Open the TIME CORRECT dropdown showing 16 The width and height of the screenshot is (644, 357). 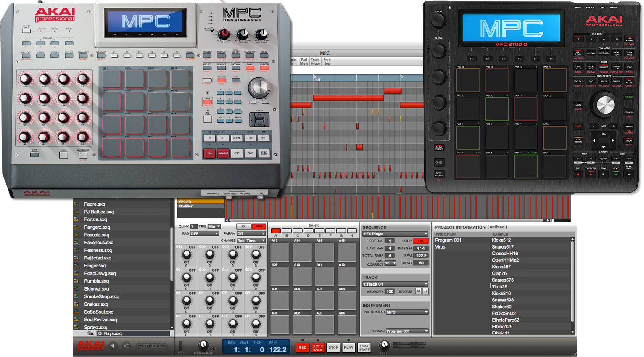[x=390, y=263]
